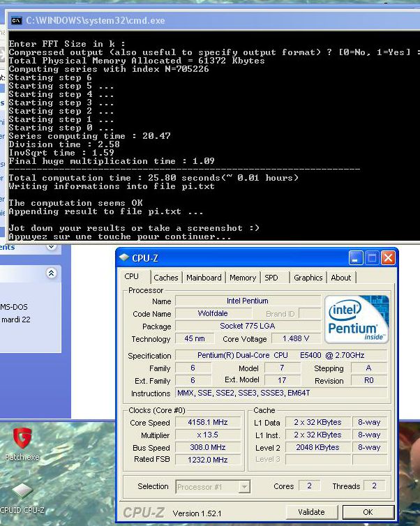Click the Series computing time 20.47 line

(x=89, y=136)
